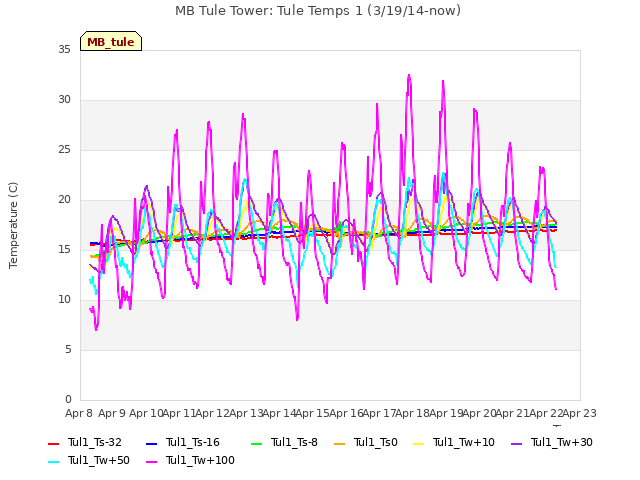
Task: Click the Apr 13 x-axis label
Action: point(246,413)
